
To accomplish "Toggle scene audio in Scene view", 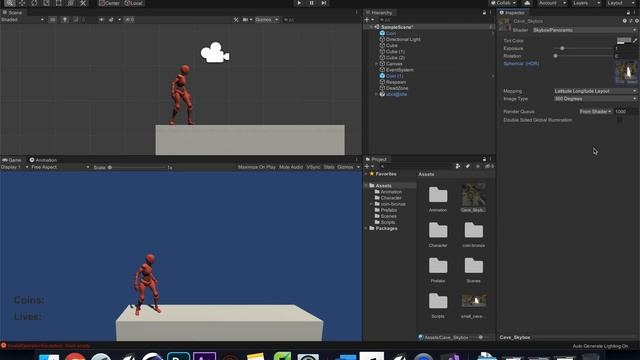I will point(76,20).
